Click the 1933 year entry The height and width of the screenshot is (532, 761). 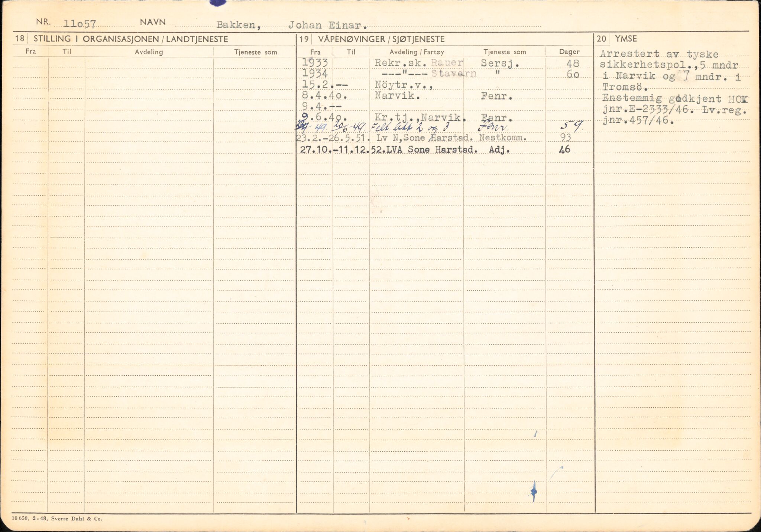coord(315,63)
